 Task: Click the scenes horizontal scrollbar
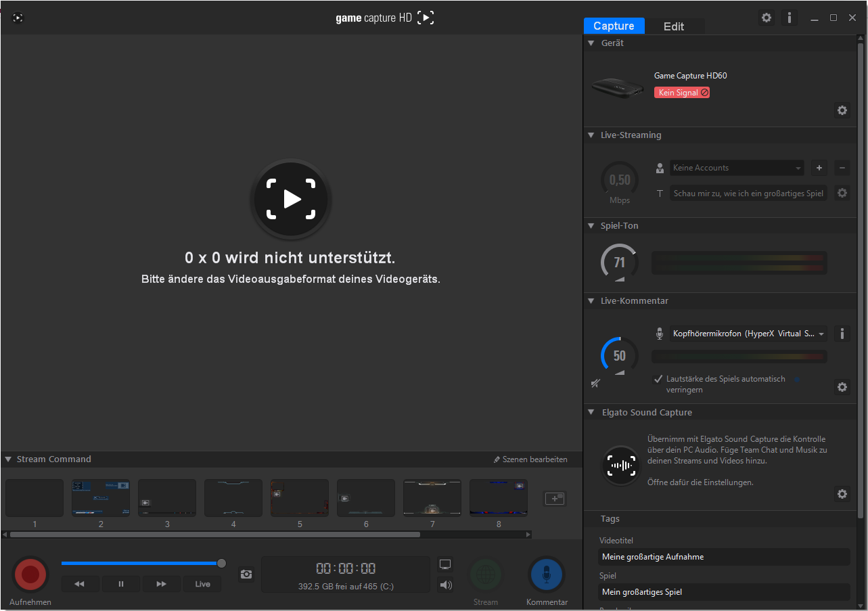click(215, 535)
